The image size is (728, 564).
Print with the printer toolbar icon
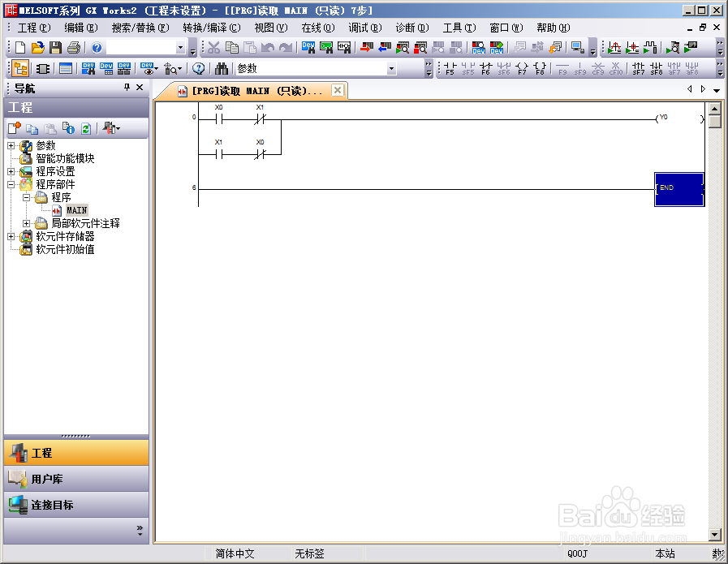74,47
